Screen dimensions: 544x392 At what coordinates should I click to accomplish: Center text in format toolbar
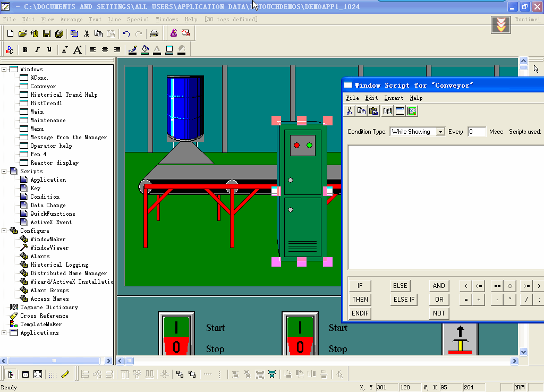tap(105, 49)
